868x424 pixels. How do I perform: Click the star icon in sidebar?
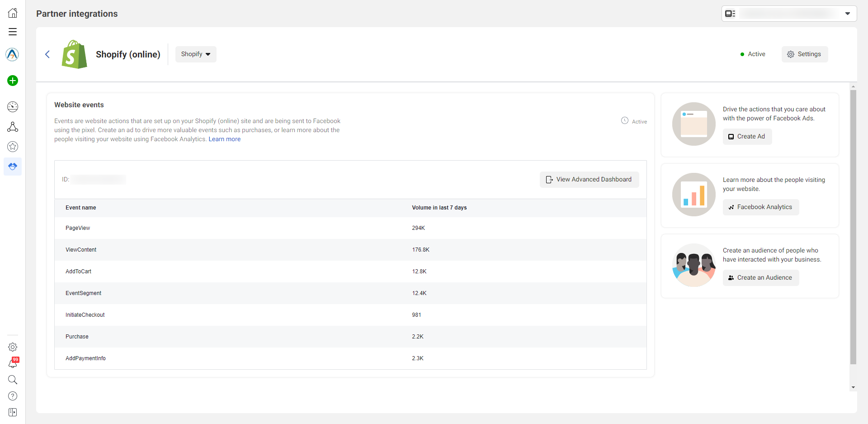click(13, 147)
